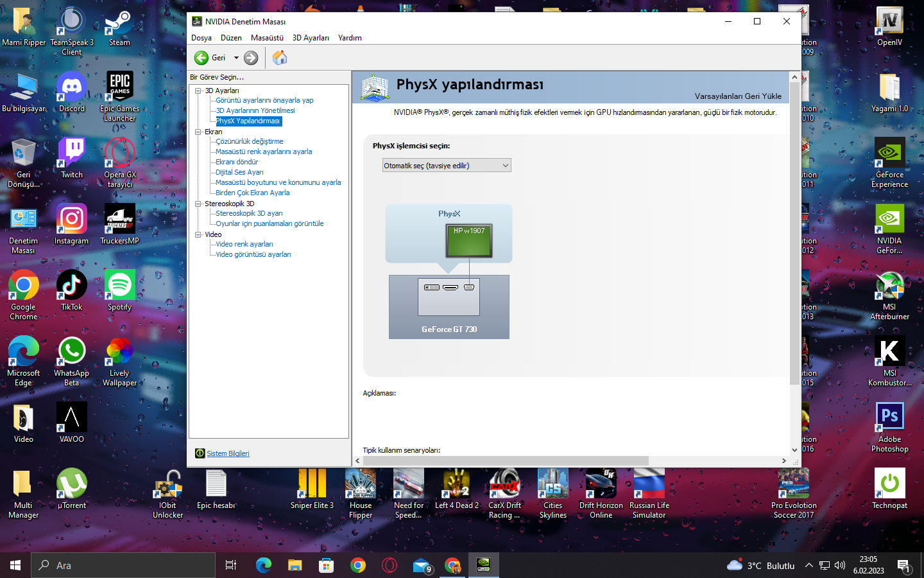Open the Steam desktop icon
This screenshot has width=924, height=578.
tap(119, 27)
